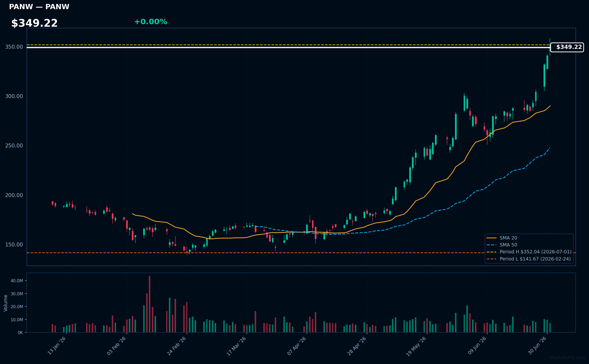This screenshot has width=589, height=364.
Task: Click the 24 Feb '26 date label
Action: point(176,346)
